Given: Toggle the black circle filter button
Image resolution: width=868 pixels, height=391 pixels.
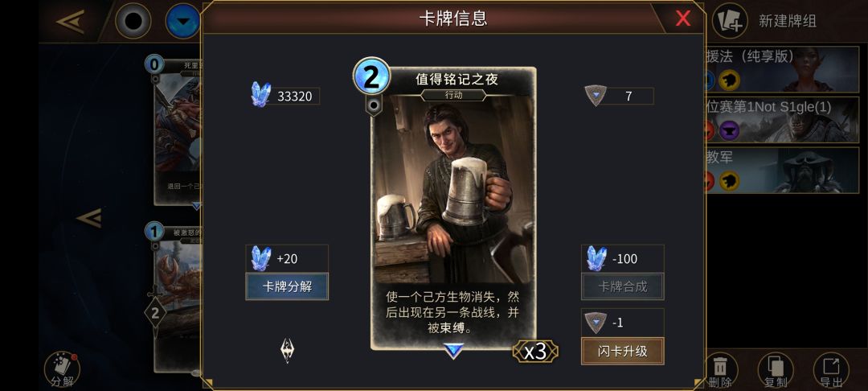Looking at the screenshot, I should pos(133,21).
